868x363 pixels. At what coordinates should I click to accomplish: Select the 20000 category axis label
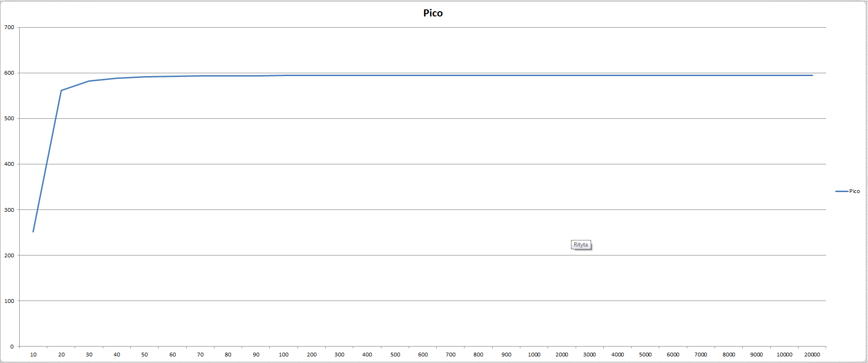(812, 355)
